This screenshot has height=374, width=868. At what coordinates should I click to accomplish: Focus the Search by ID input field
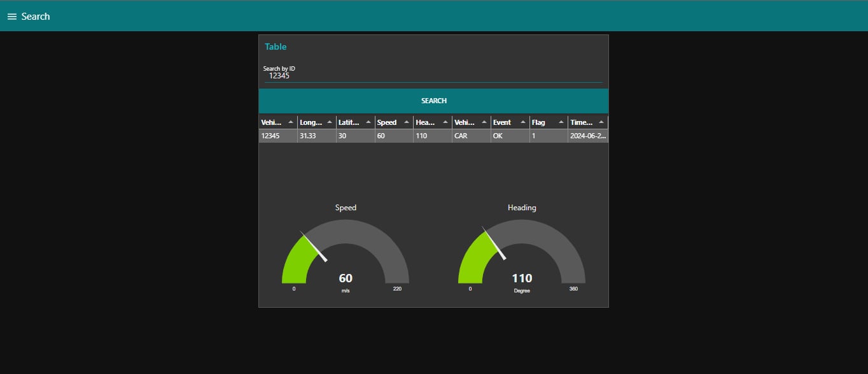click(433, 75)
